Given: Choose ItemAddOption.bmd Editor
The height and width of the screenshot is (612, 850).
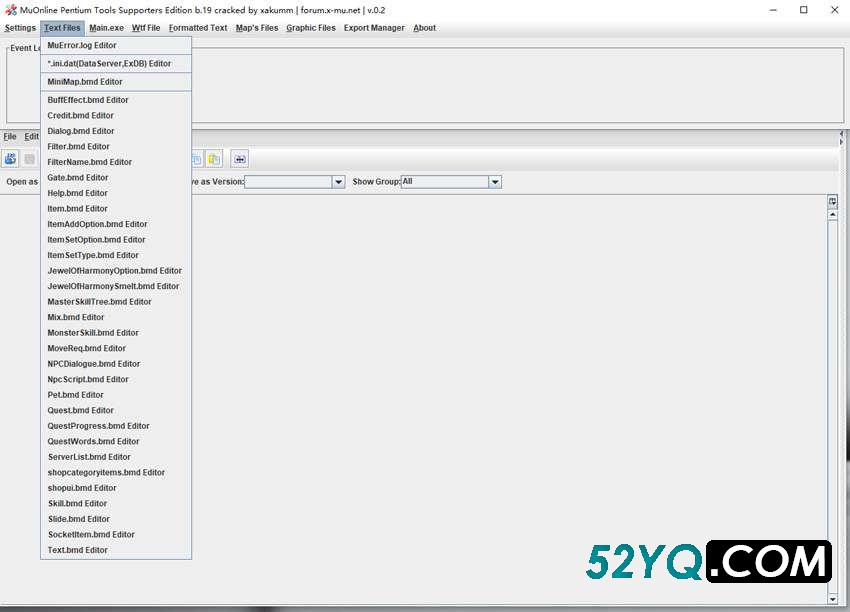Looking at the screenshot, I should point(116,224).
